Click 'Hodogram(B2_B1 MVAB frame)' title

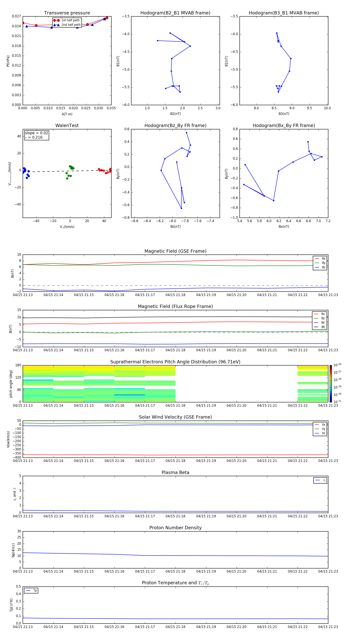[x=175, y=13]
